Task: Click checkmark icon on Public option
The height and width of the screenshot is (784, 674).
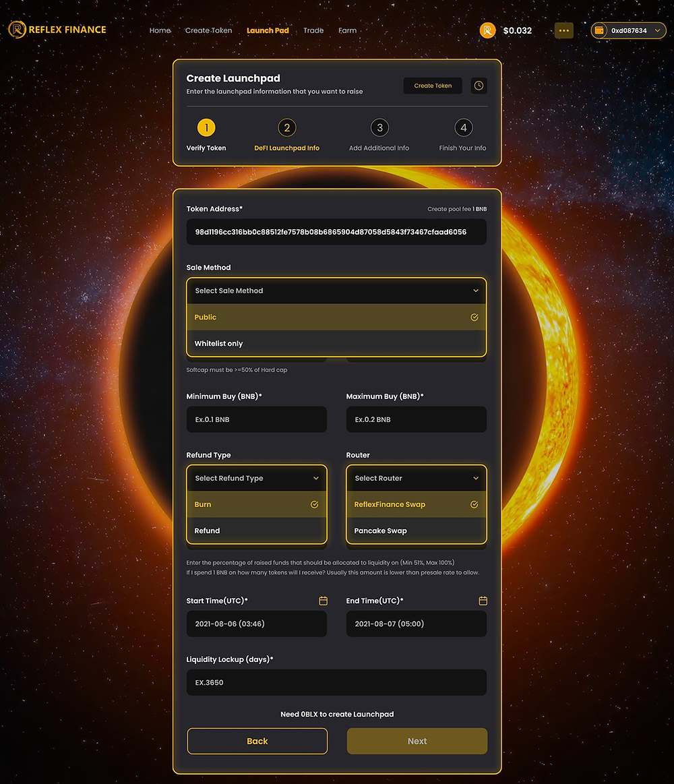Action: point(474,317)
